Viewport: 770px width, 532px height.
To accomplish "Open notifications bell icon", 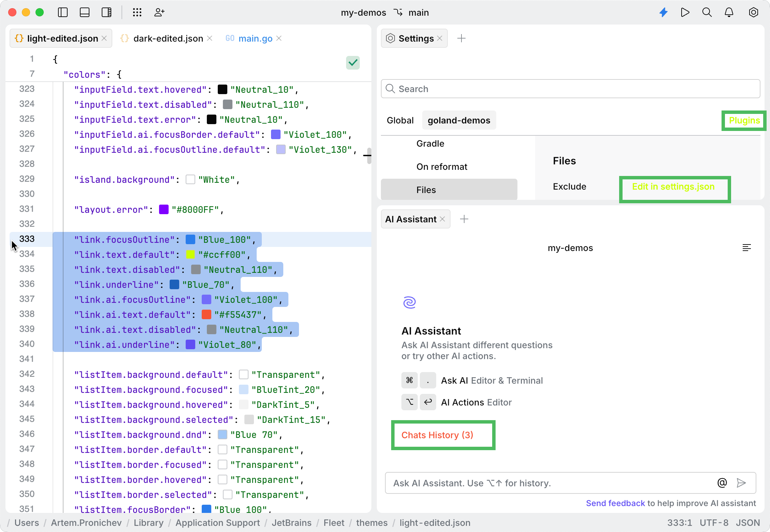I will [x=729, y=13].
